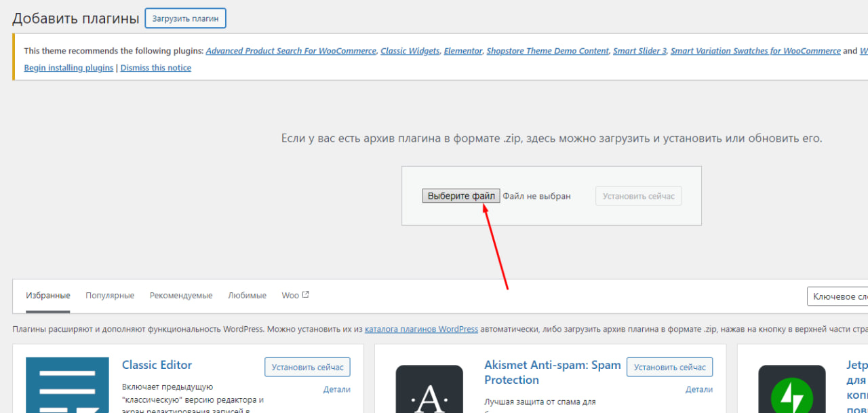Open the Classic Editor title link
Screen dimensions: 868x413
157,365
